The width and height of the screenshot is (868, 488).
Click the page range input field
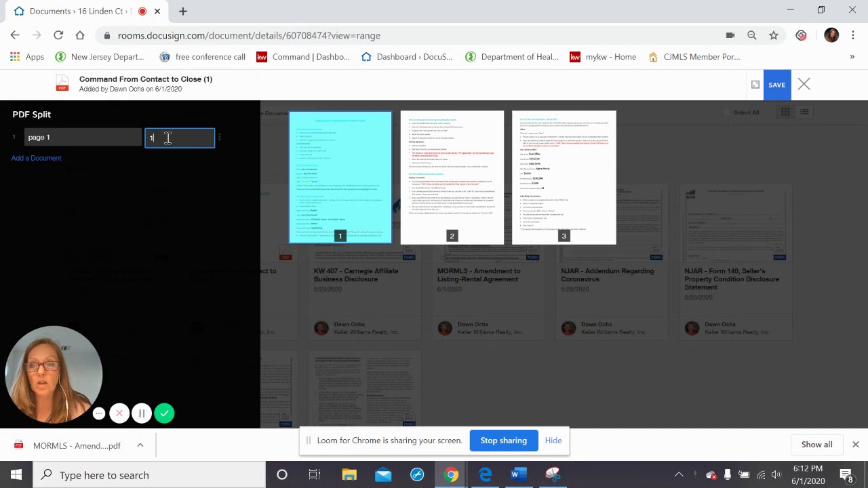click(x=180, y=138)
